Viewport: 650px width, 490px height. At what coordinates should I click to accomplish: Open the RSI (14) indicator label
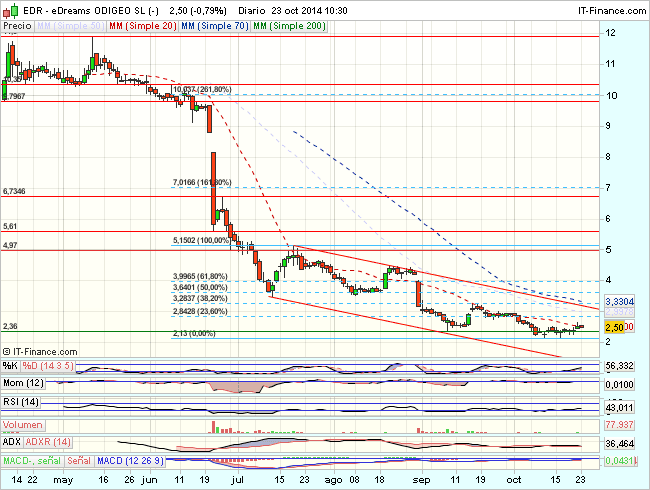click(21, 402)
